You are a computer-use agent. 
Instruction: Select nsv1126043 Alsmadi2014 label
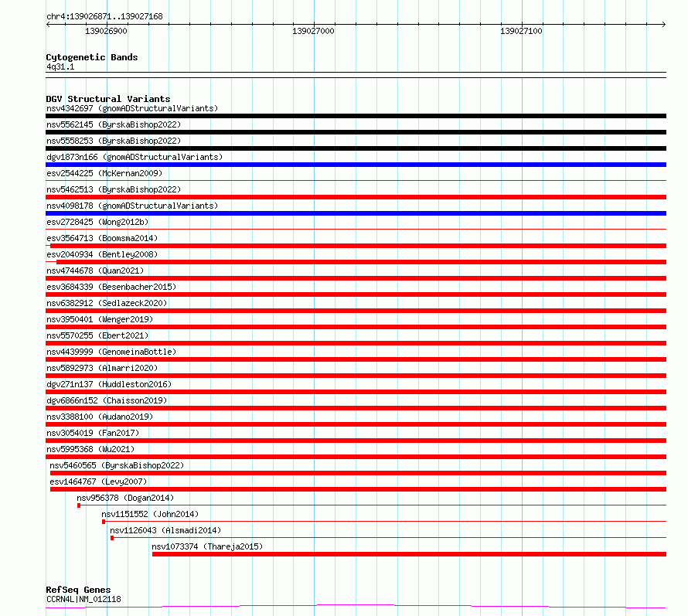tap(165, 530)
